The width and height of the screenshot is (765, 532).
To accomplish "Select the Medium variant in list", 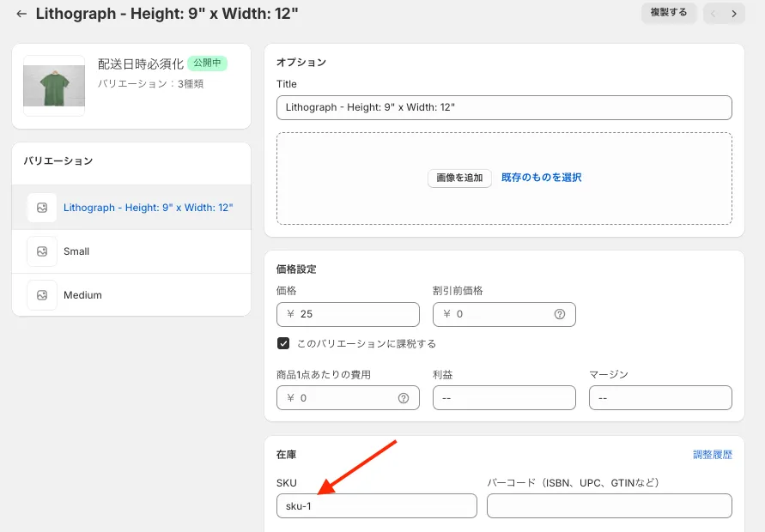I will (82, 295).
